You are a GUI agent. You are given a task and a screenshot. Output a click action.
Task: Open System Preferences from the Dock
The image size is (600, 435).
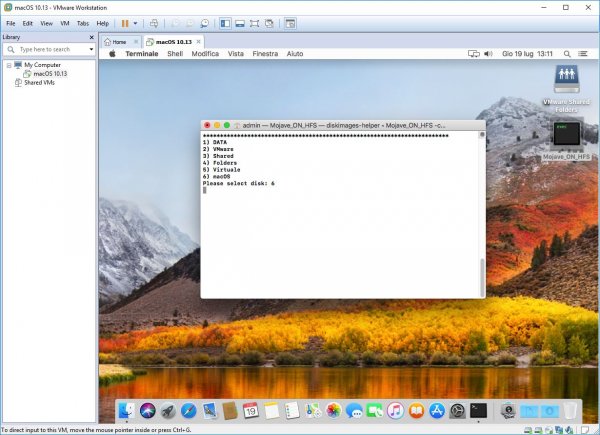(458, 411)
